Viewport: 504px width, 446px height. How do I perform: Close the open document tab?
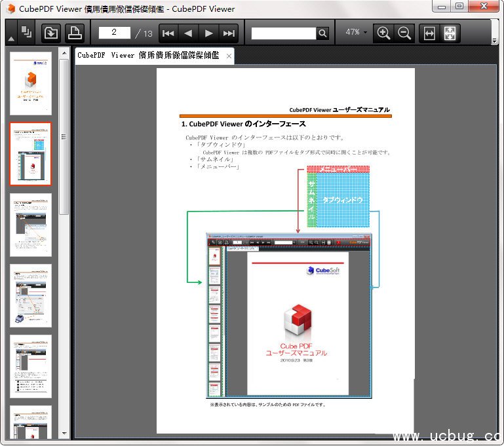point(229,56)
